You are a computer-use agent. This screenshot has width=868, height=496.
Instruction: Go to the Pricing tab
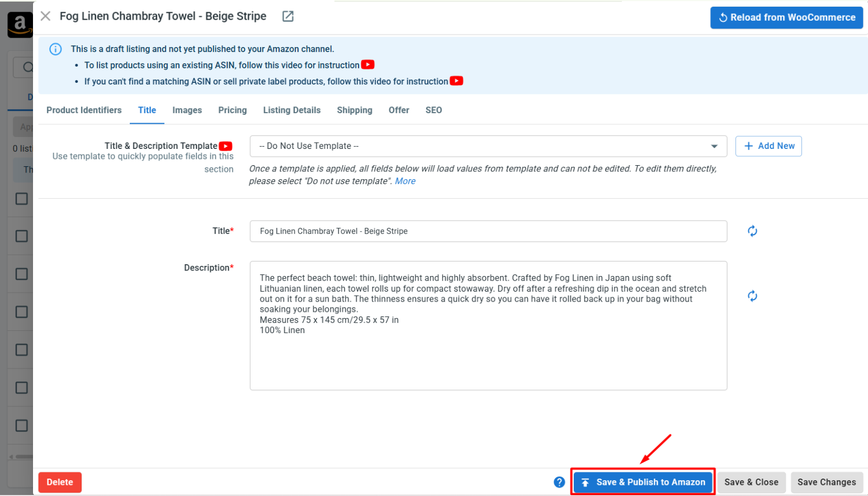(233, 110)
